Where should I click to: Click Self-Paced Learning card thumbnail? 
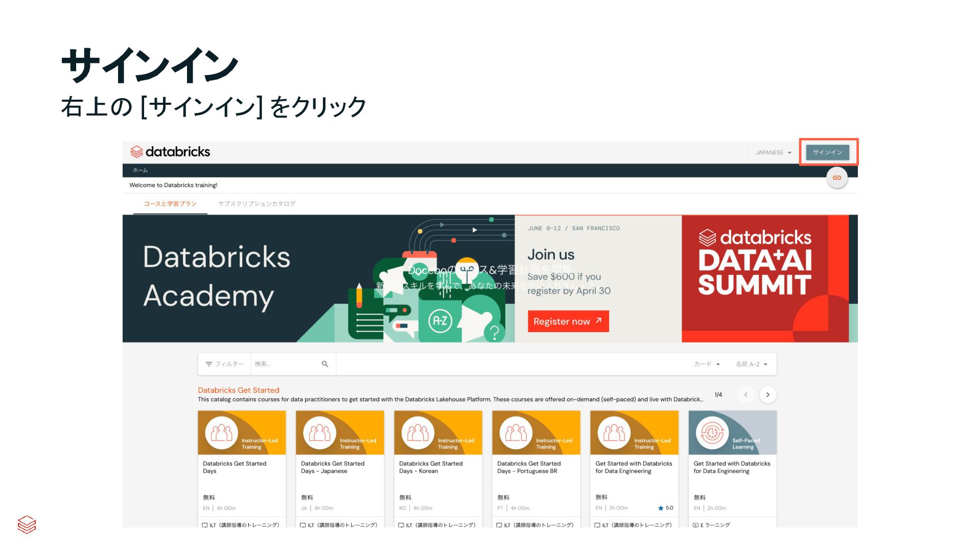pyautogui.click(x=732, y=432)
